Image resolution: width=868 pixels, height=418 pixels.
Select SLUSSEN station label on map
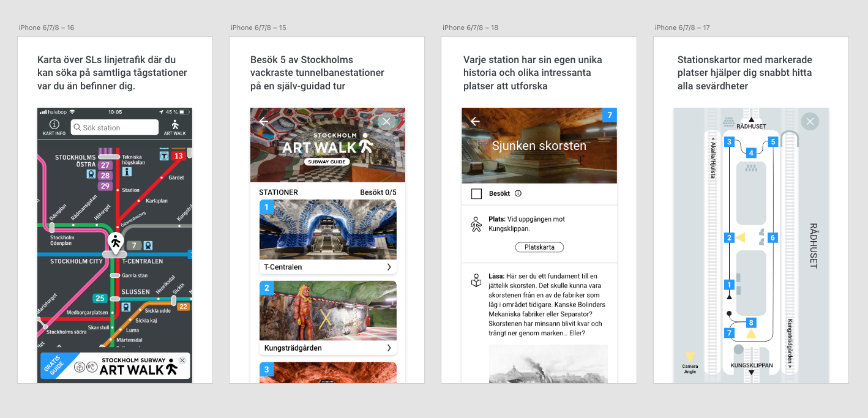tap(135, 292)
